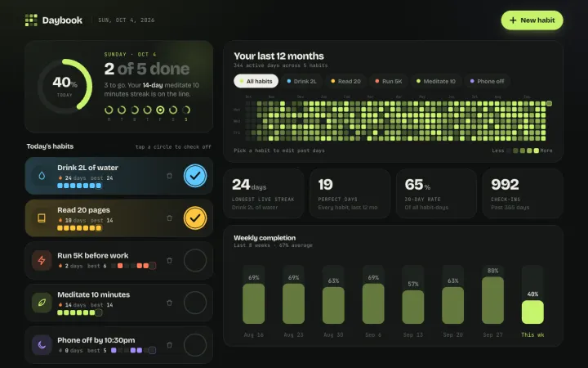Click the Friday ring in week tracker
Image resolution: width=588 pixels, height=368 pixels.
coord(160,110)
